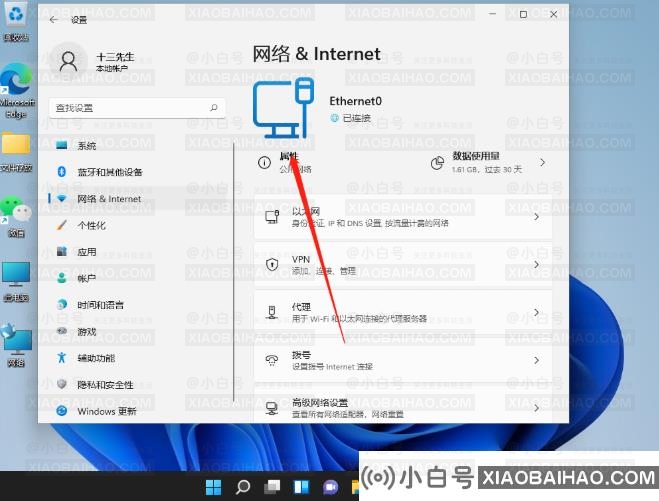Click the 十三先生 account name
The height and width of the screenshot is (501, 659).
[115, 57]
